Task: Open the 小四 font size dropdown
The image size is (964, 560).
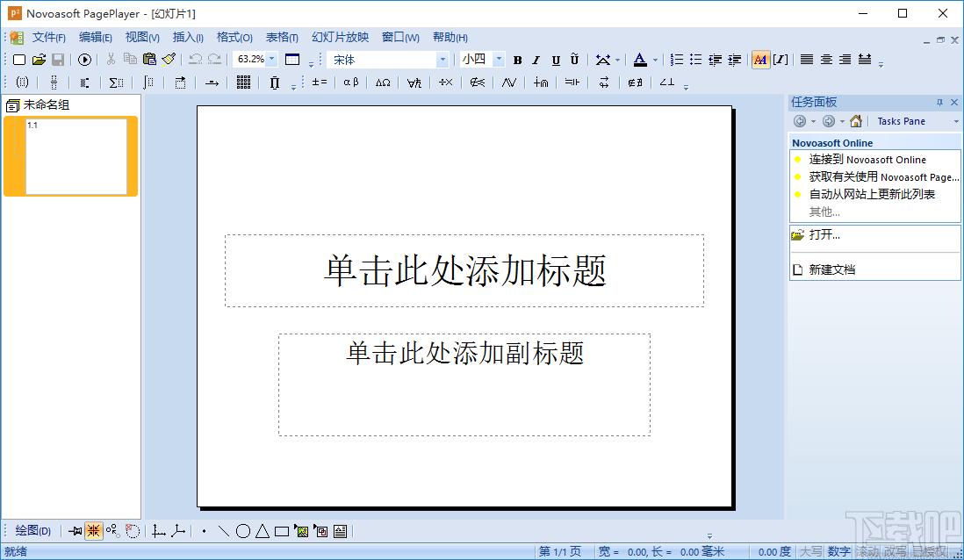Action: tap(500, 59)
